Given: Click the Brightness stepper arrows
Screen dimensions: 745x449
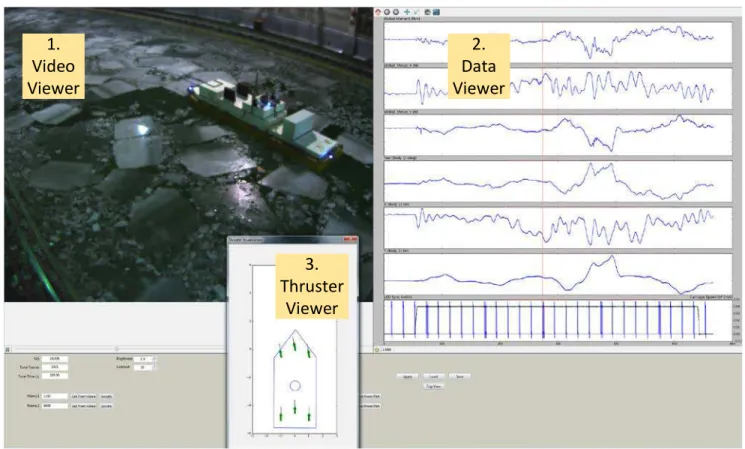Looking at the screenshot, I should coord(154,359).
